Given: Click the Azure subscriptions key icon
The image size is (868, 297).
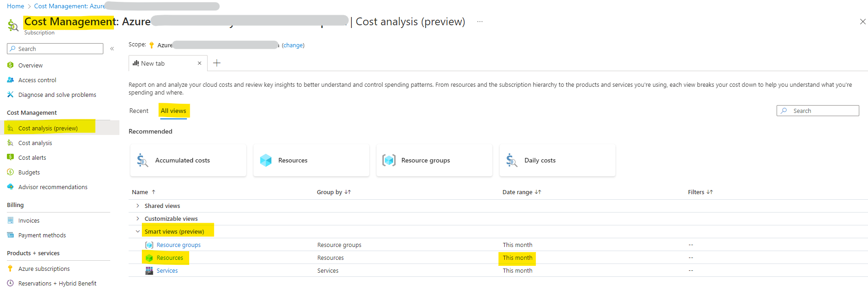Looking at the screenshot, I should tap(11, 269).
